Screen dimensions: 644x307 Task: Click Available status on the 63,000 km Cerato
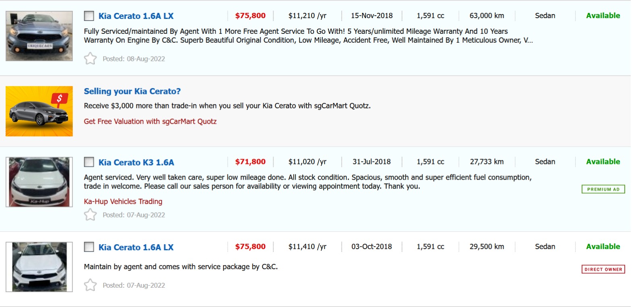tap(603, 16)
